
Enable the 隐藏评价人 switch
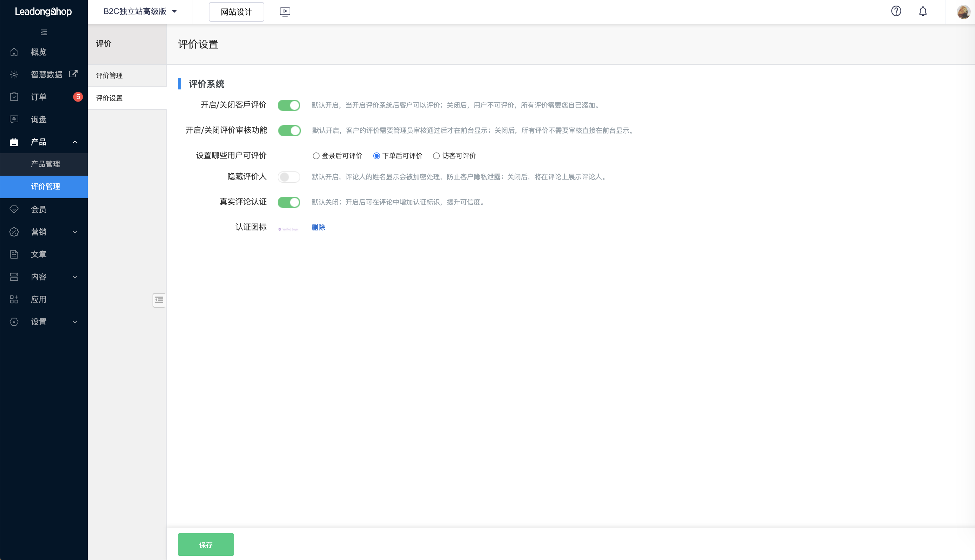[x=289, y=177]
